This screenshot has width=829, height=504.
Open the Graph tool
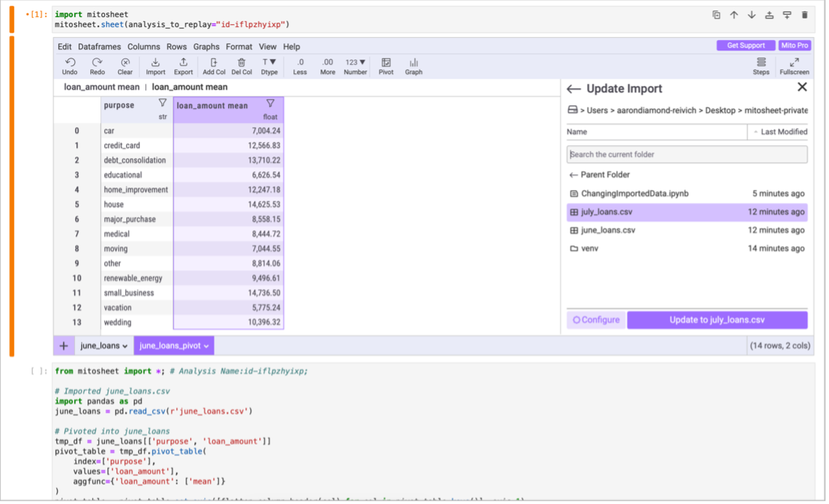point(414,63)
